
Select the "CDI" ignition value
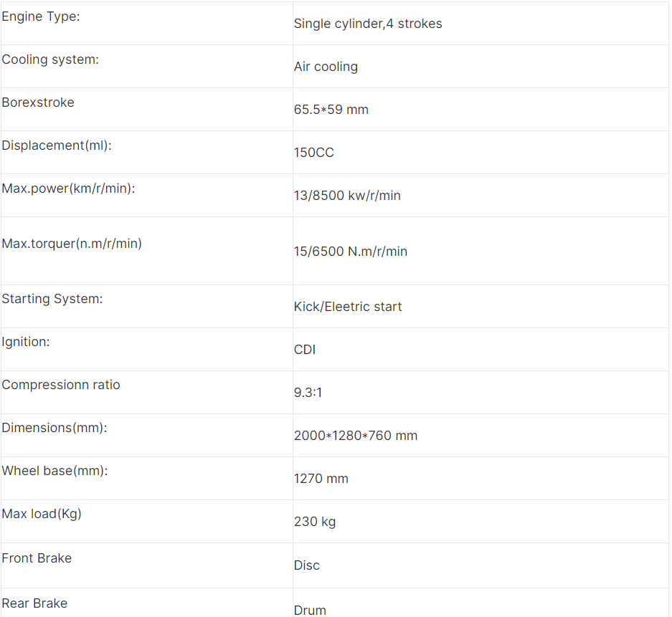(305, 350)
